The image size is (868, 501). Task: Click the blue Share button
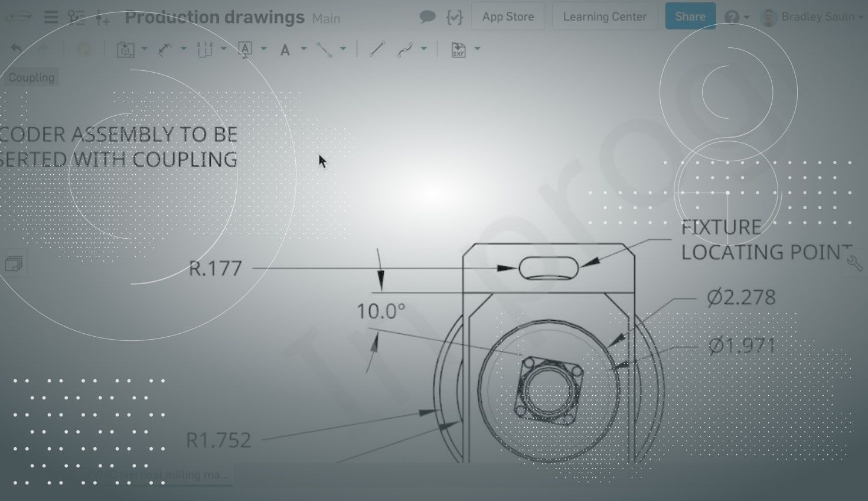pos(690,17)
